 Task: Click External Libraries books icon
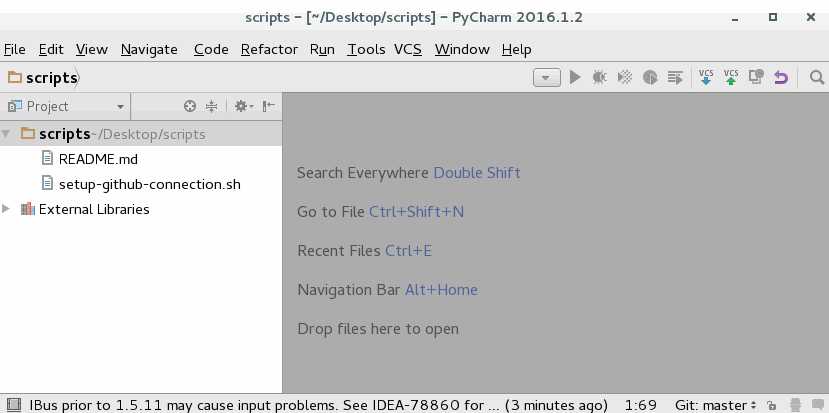point(27,209)
